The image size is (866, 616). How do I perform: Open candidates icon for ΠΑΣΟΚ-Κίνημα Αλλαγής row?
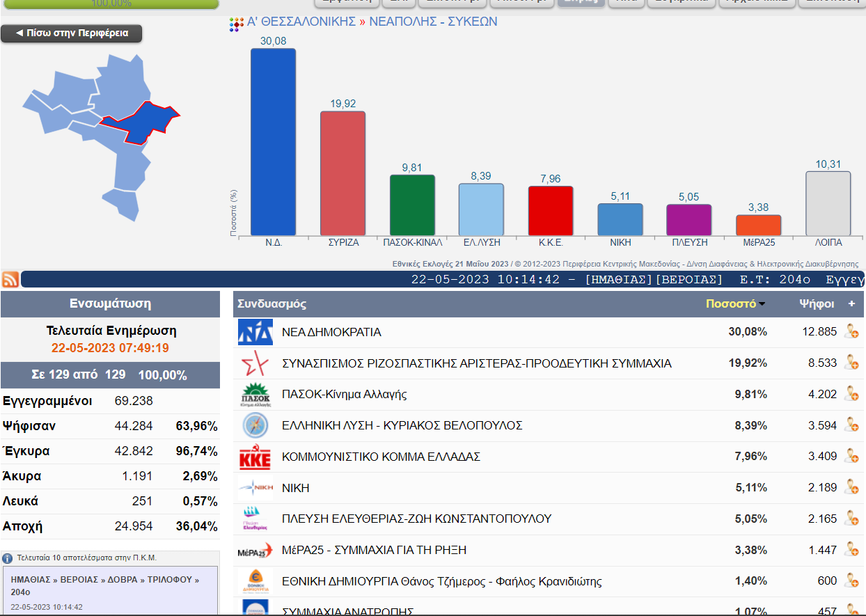click(x=851, y=394)
